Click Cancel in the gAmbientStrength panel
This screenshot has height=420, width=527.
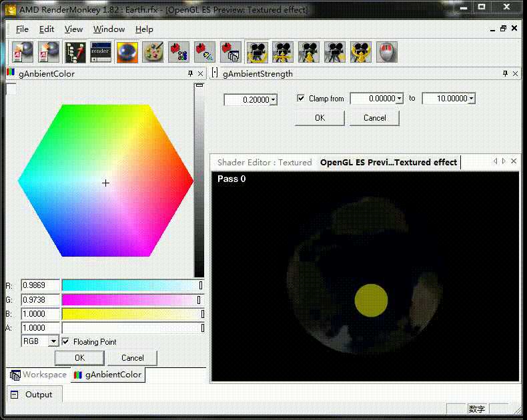(x=374, y=118)
